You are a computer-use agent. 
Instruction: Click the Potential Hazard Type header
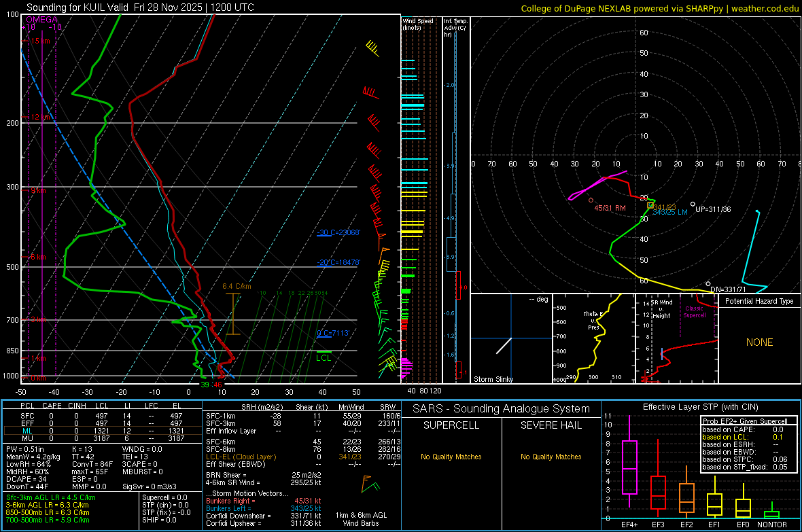click(x=759, y=301)
